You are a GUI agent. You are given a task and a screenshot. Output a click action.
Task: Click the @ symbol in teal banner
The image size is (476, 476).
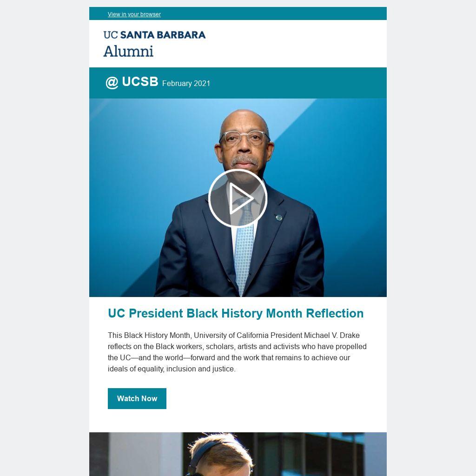point(112,83)
